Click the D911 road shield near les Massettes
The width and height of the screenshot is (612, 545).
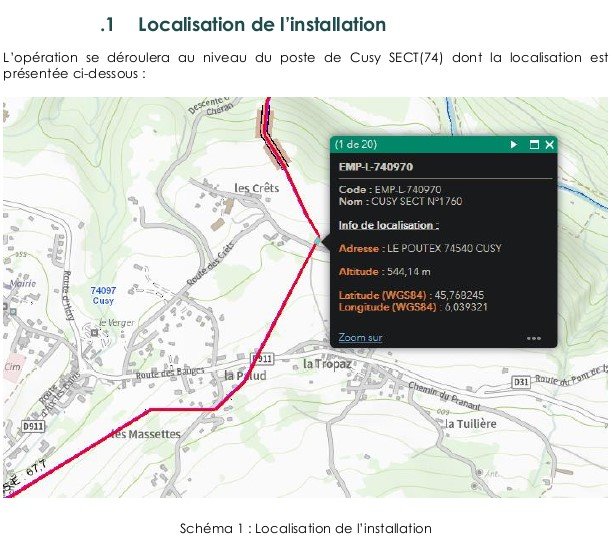click(33, 426)
